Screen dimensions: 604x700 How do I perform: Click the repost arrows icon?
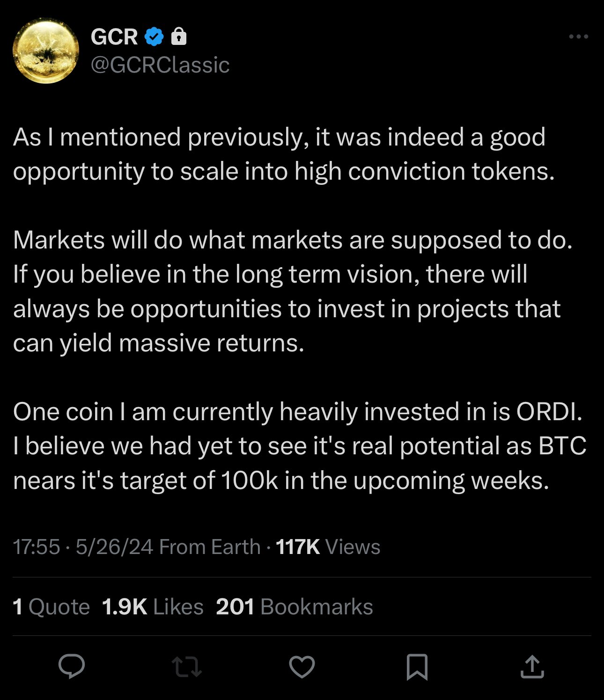click(186, 667)
